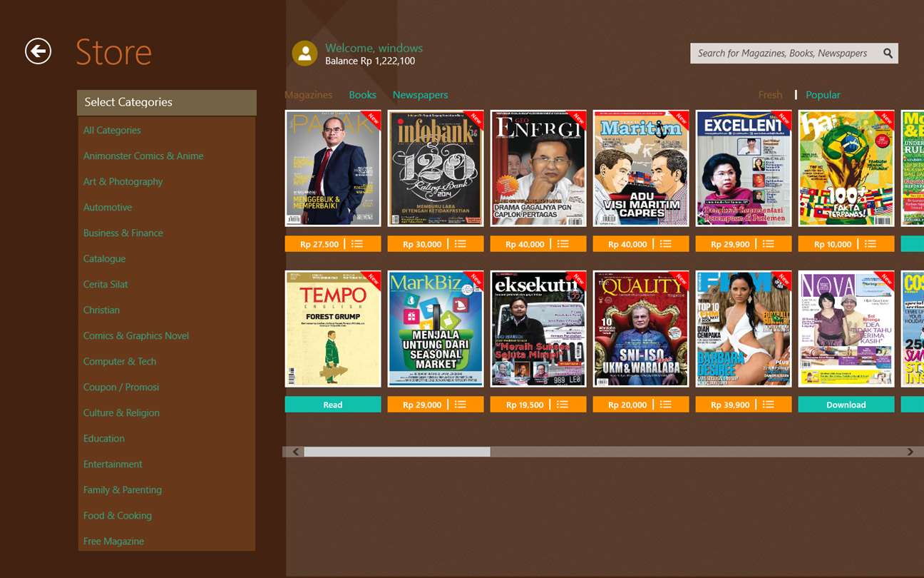Open list options for Maritim magazine
Viewport: 924px width, 578px height.
[665, 244]
